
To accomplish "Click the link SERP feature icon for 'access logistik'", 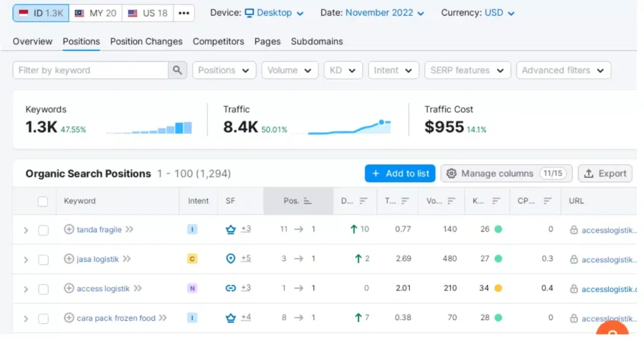I will pyautogui.click(x=231, y=288).
